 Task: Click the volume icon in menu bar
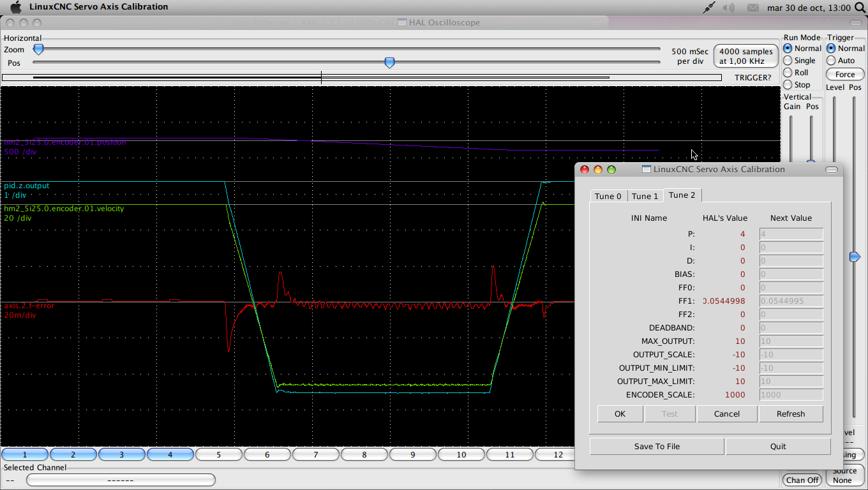pos(729,8)
